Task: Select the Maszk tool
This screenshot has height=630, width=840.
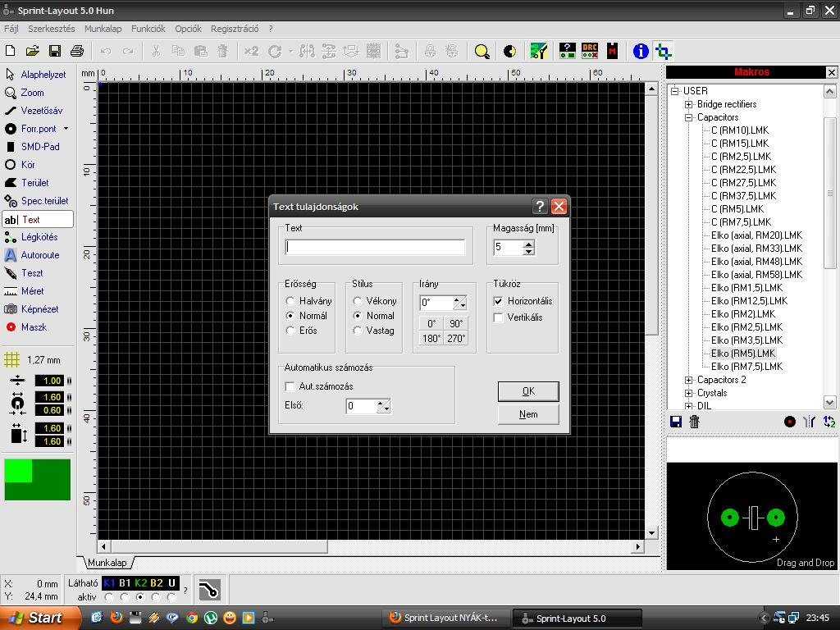Action: tap(26, 326)
